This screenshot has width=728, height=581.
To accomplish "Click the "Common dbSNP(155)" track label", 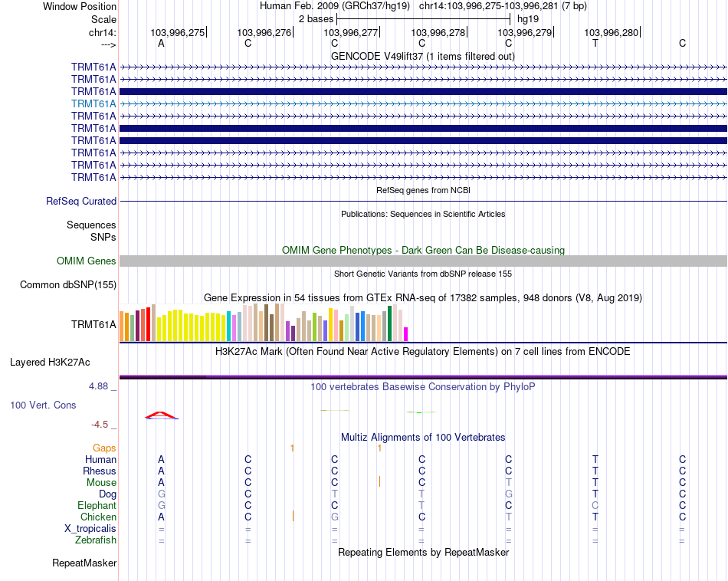I will click(x=67, y=284).
